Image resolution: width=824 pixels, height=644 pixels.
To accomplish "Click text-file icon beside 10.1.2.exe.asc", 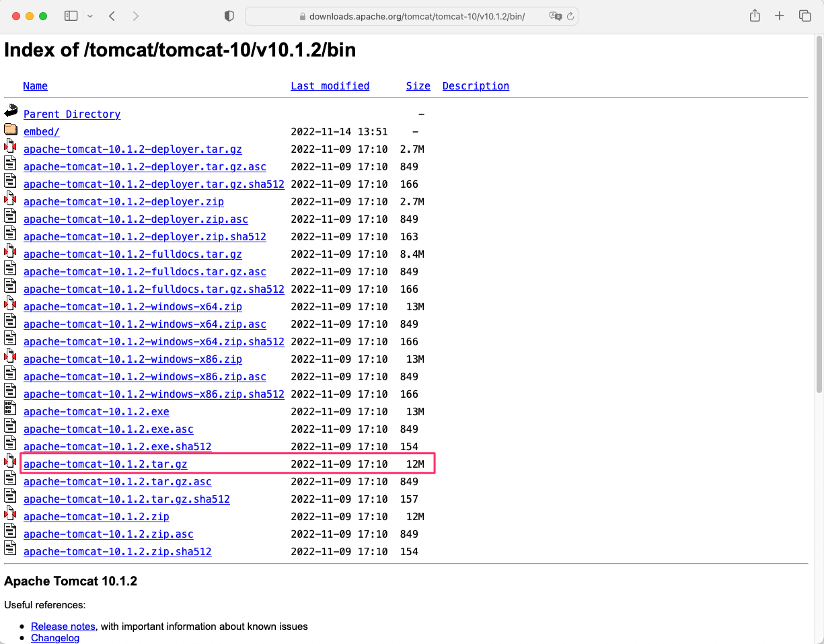I will (x=10, y=426).
